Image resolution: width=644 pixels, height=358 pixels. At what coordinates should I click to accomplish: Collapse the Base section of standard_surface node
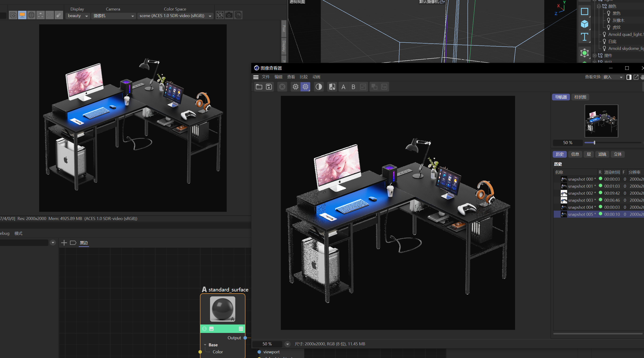pos(205,345)
